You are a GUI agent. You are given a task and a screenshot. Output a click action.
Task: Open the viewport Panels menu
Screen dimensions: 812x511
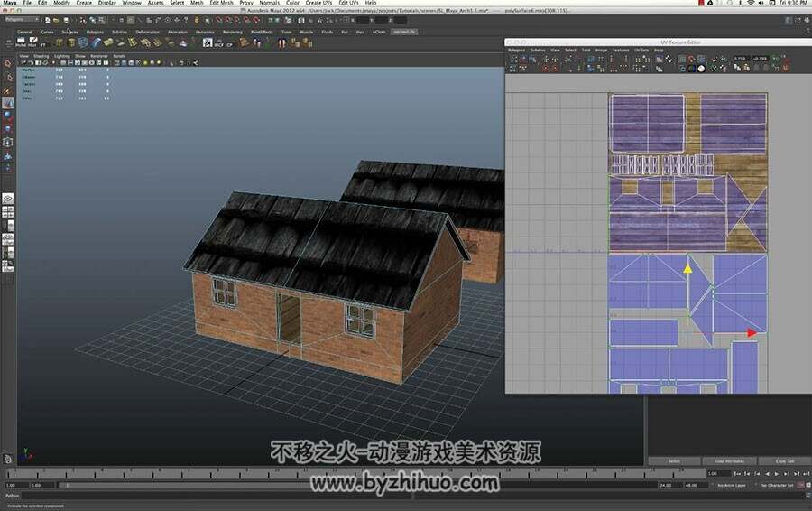tap(119, 56)
